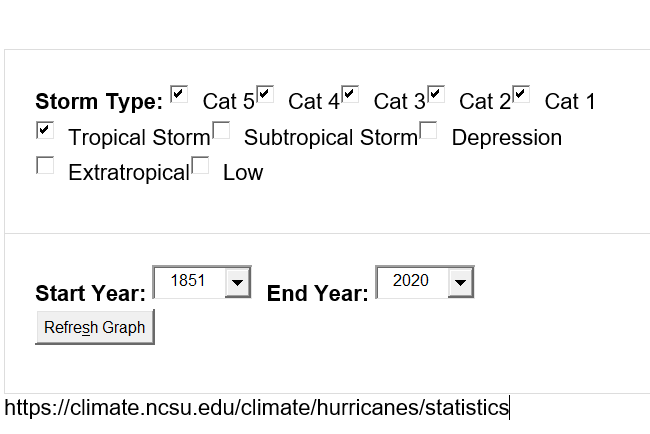
Task: Click the Extratropical label text
Action: [x=128, y=173]
